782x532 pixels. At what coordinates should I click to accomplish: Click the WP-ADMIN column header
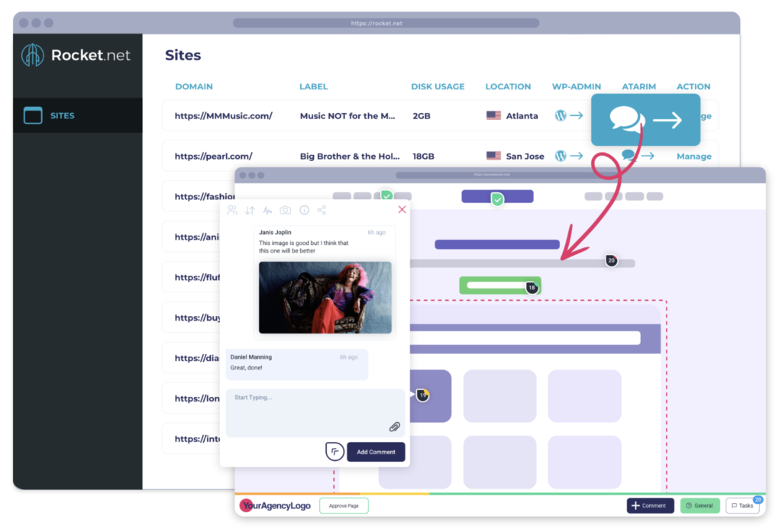click(576, 87)
